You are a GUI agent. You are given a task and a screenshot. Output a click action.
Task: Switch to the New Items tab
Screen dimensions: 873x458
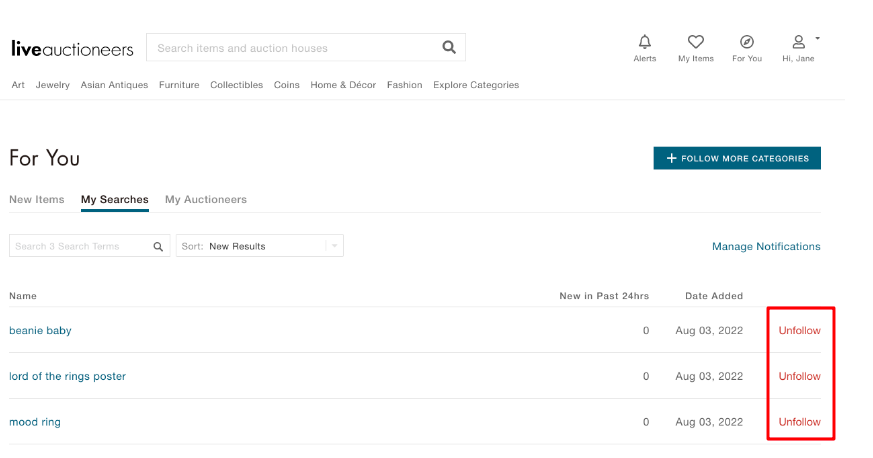[37, 199]
